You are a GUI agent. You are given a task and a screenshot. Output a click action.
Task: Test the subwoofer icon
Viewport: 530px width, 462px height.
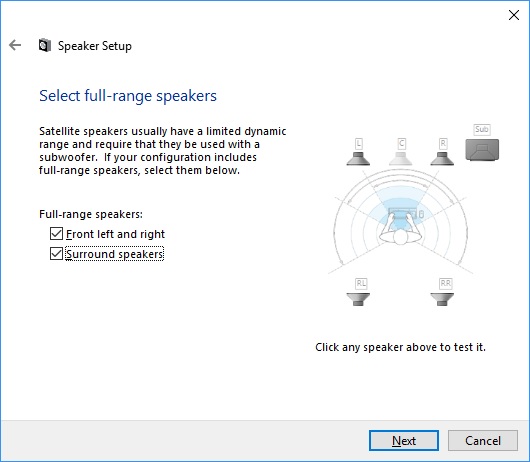point(482,149)
